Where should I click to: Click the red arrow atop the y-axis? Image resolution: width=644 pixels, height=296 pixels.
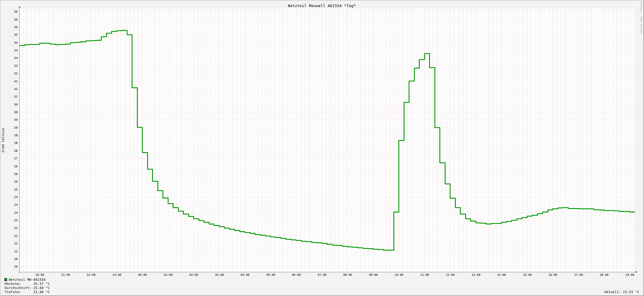20,7
